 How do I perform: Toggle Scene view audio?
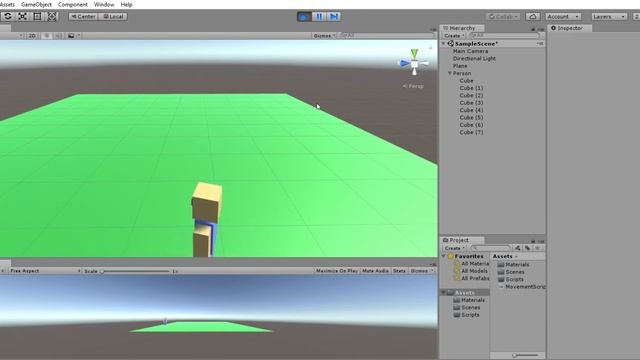(58, 36)
